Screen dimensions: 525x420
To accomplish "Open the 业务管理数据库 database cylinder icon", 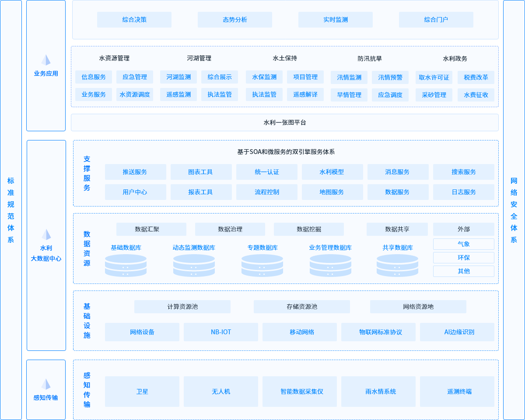I will pyautogui.click(x=330, y=265).
